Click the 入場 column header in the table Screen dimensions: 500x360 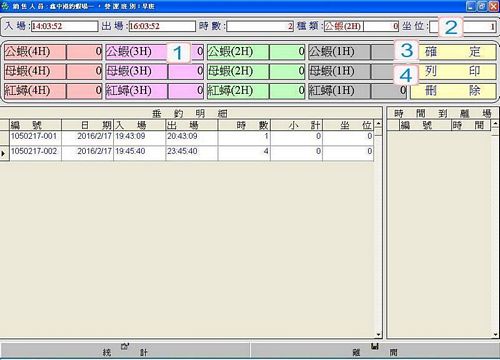[140, 125]
